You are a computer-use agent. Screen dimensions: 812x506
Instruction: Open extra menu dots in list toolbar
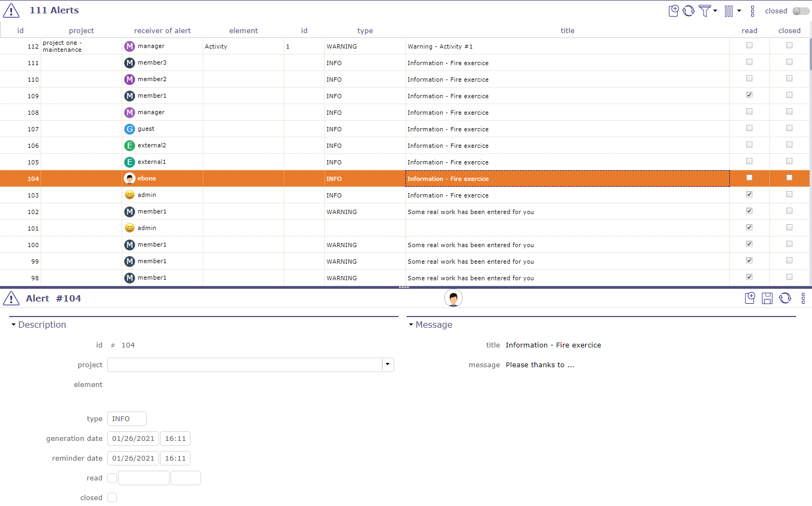(752, 11)
